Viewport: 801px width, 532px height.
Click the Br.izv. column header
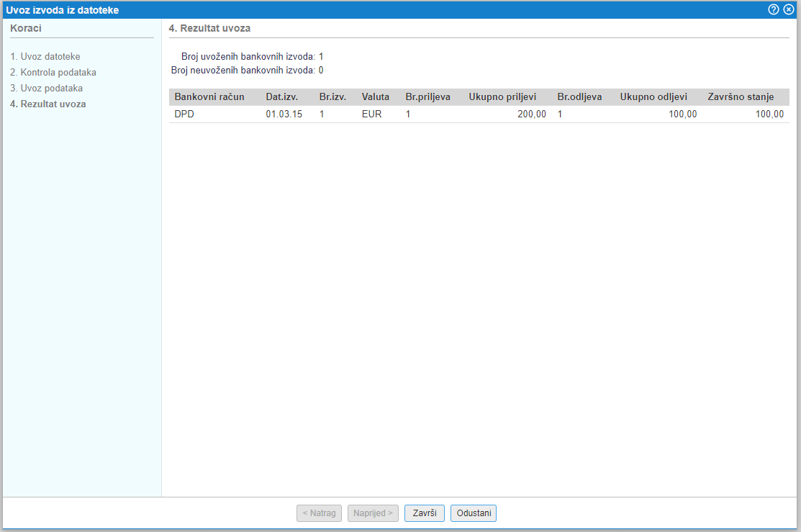click(332, 96)
